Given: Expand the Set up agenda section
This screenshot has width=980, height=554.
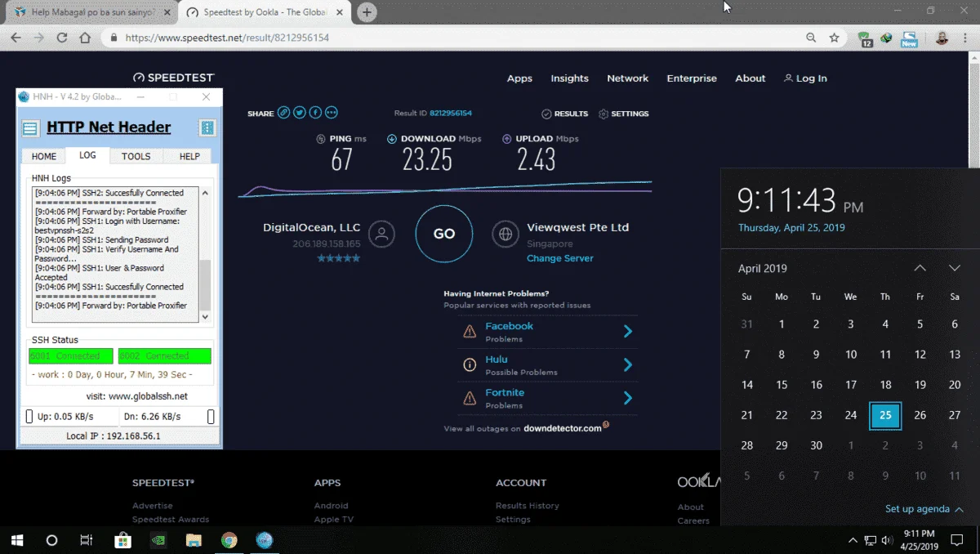Looking at the screenshot, I should coord(924,509).
